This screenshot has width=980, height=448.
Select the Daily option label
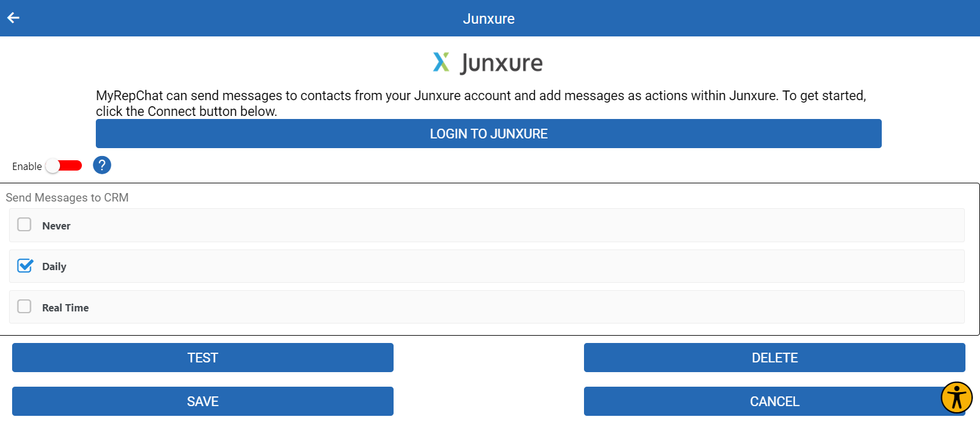click(54, 266)
